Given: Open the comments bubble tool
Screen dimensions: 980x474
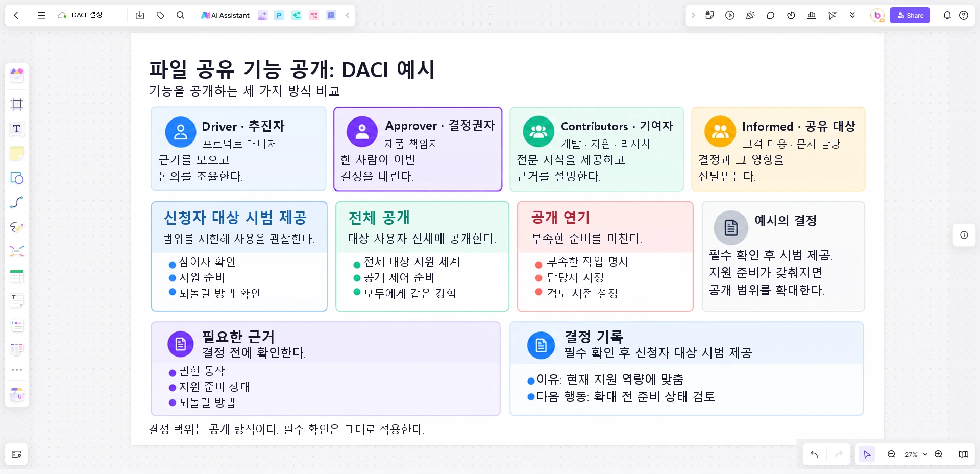Looking at the screenshot, I should [771, 15].
